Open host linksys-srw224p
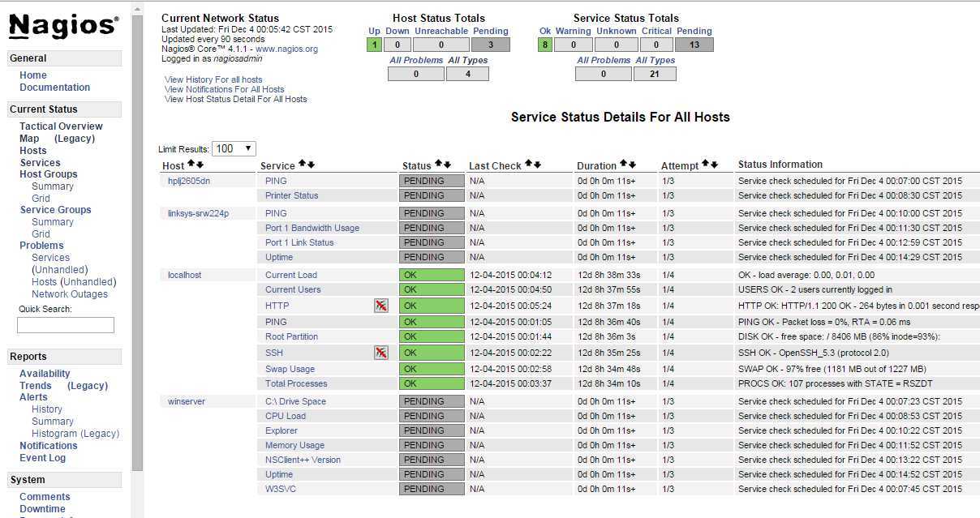 point(198,213)
